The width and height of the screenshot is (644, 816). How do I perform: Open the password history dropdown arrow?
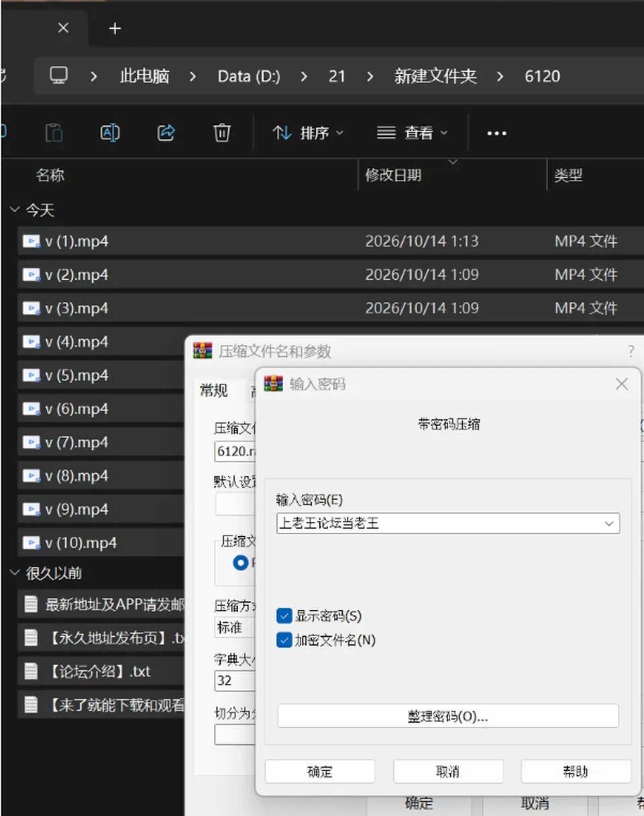coord(609,523)
